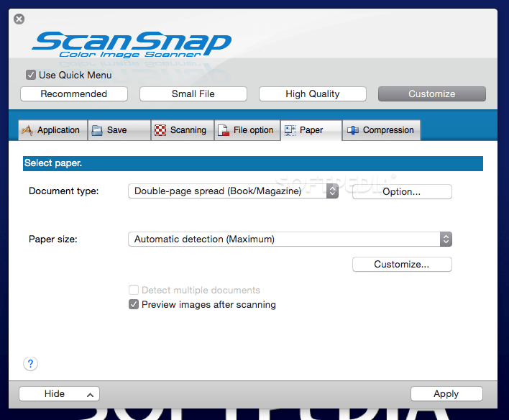Click the ScanSnap Color Image Scanner logo
This screenshot has width=509, height=420.
click(x=132, y=44)
